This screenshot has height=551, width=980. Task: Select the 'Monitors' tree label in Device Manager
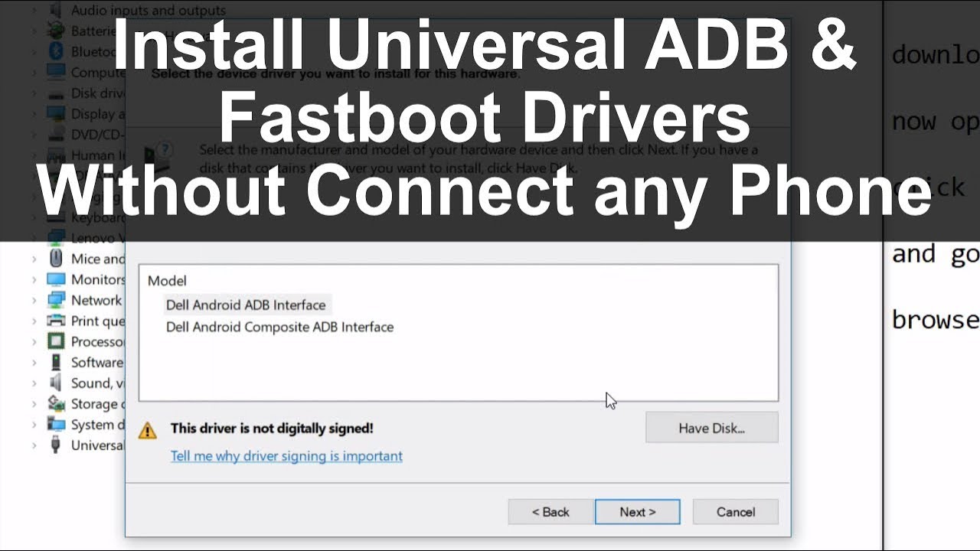point(98,279)
